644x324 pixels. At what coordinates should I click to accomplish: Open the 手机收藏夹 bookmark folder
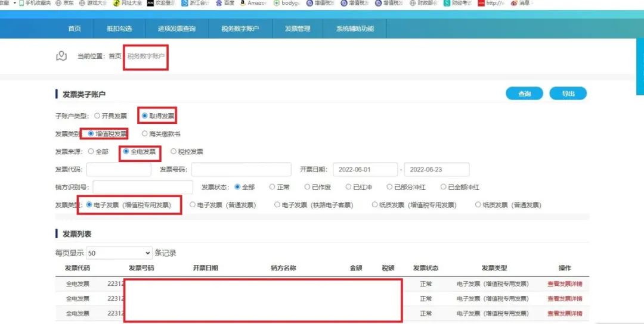click(35, 3)
